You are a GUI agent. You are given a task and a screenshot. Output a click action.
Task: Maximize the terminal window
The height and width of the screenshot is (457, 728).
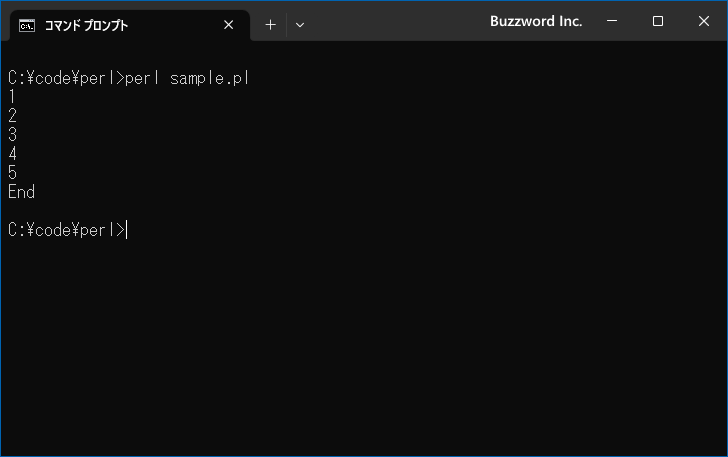coord(657,21)
